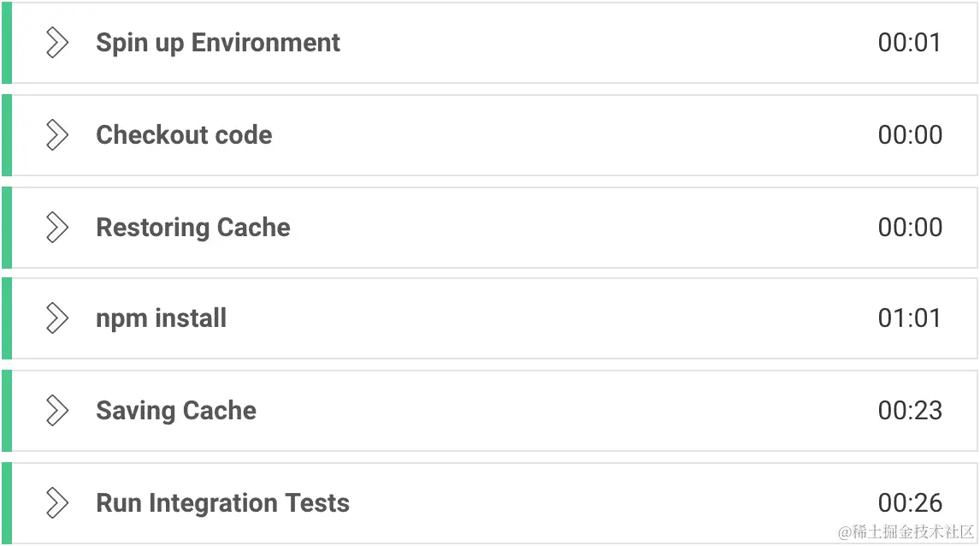Open the npm install step title

click(x=162, y=318)
